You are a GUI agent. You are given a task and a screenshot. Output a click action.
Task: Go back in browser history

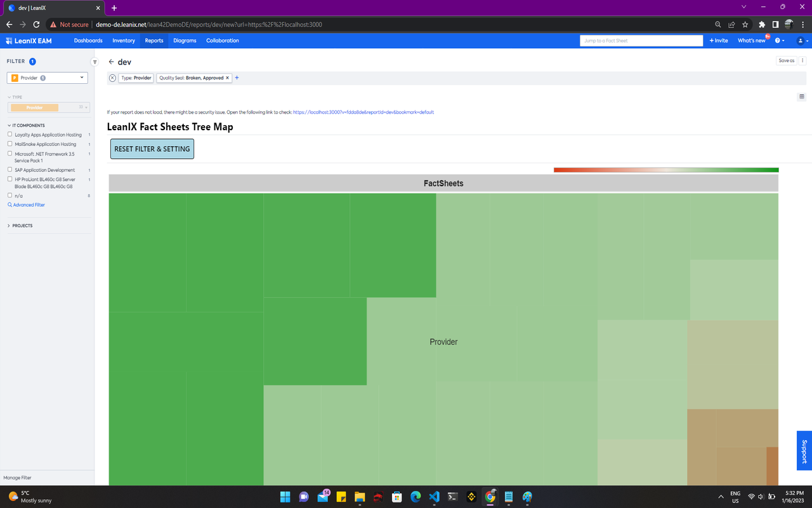[x=9, y=25]
